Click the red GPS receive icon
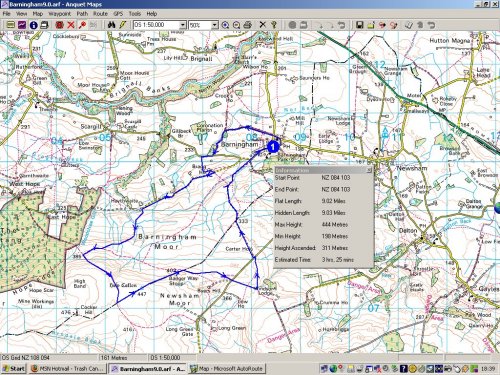The width and height of the screenshot is (500, 375). coord(393,25)
